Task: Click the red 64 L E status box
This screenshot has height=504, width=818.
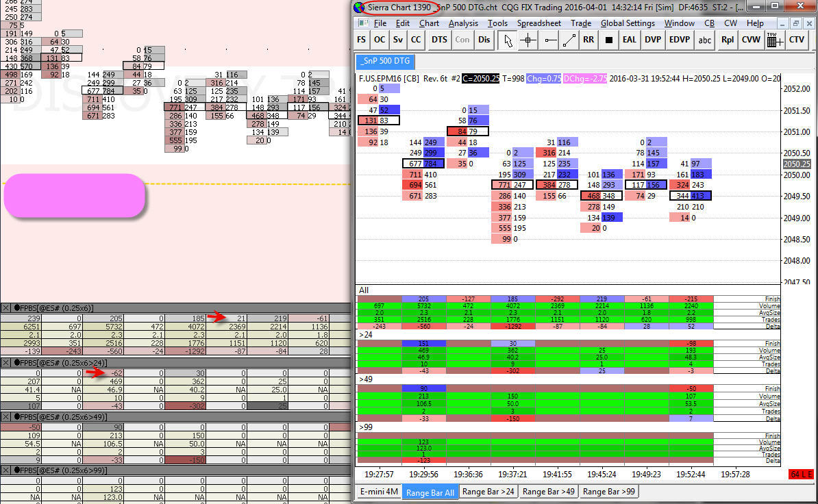Action: coord(801,475)
